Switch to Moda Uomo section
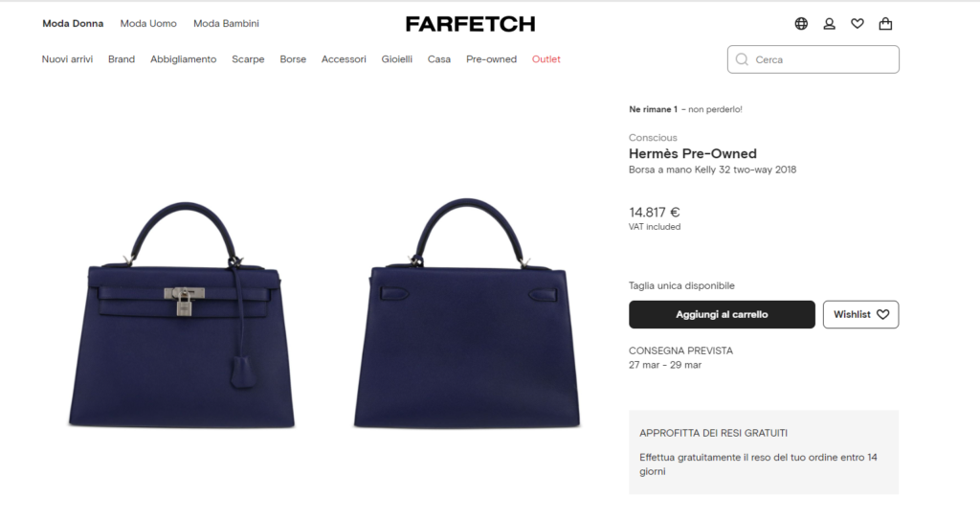The height and width of the screenshot is (520, 980). (148, 24)
